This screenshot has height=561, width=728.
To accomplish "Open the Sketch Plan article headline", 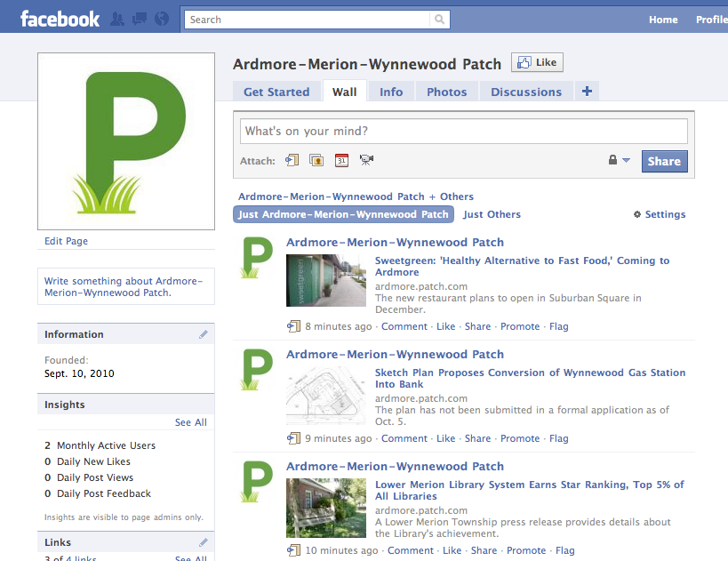I will tap(530, 378).
